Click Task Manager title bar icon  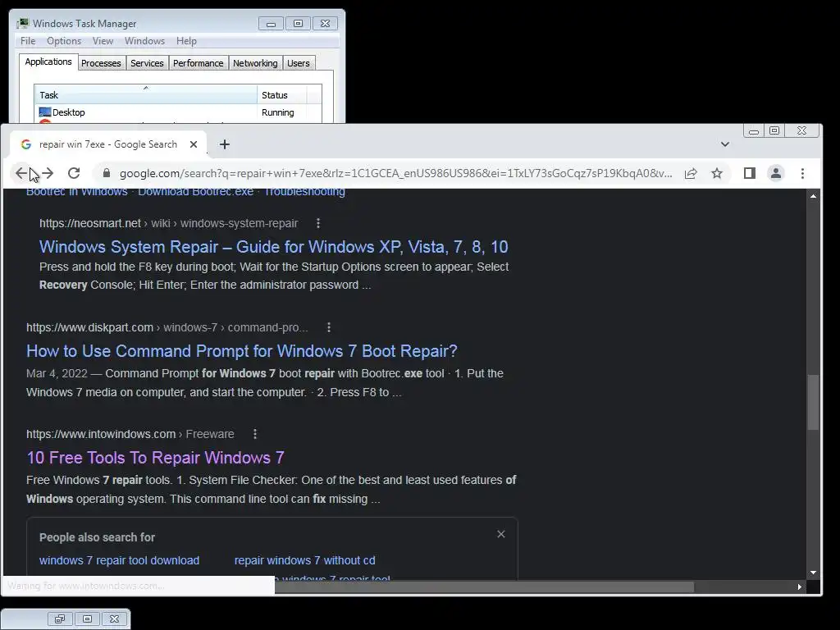[22, 23]
